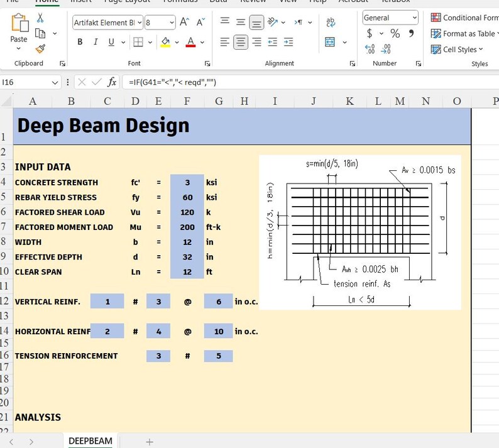Click the Wrap Text icon
This screenshot has height=448, width=499.
click(x=331, y=22)
